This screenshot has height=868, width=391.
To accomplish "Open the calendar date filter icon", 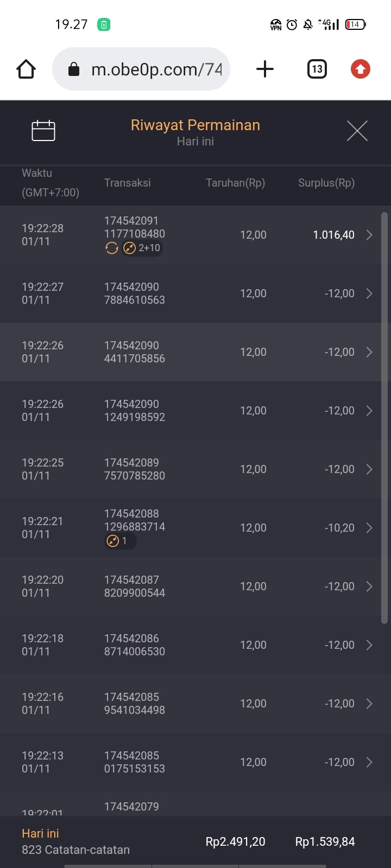I will pyautogui.click(x=43, y=131).
